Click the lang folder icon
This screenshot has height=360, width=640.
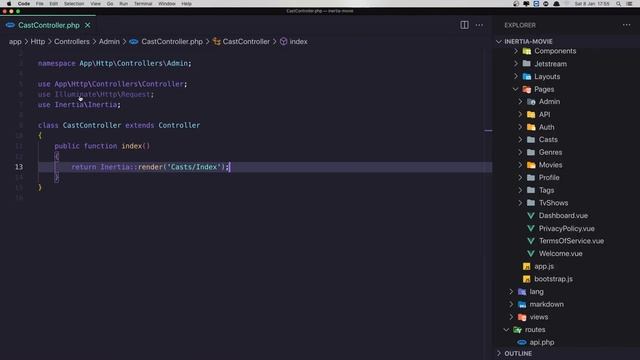tap(522, 291)
